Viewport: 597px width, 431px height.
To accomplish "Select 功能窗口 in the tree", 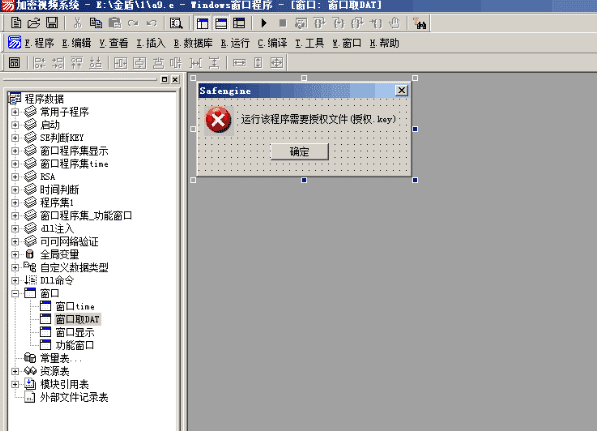I will click(x=75, y=345).
